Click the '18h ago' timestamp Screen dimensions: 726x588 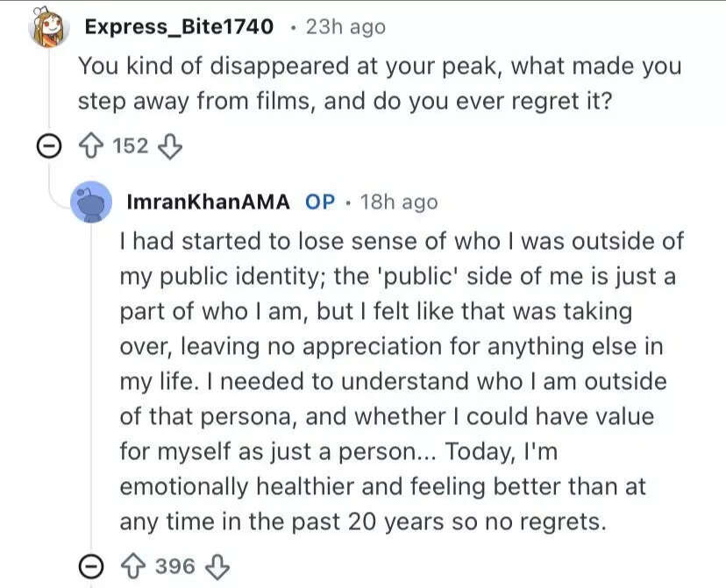pyautogui.click(x=398, y=202)
